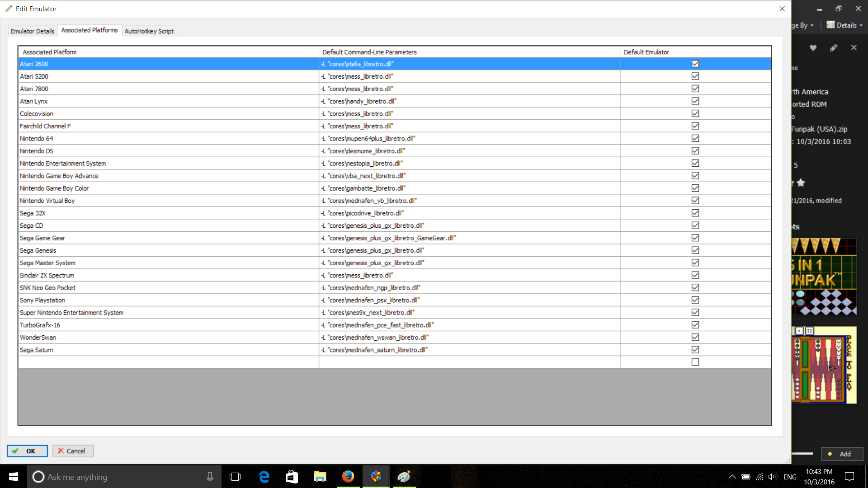868x488 pixels.
Task: Open the Arrange By dropdown arrow
Action: (812, 25)
